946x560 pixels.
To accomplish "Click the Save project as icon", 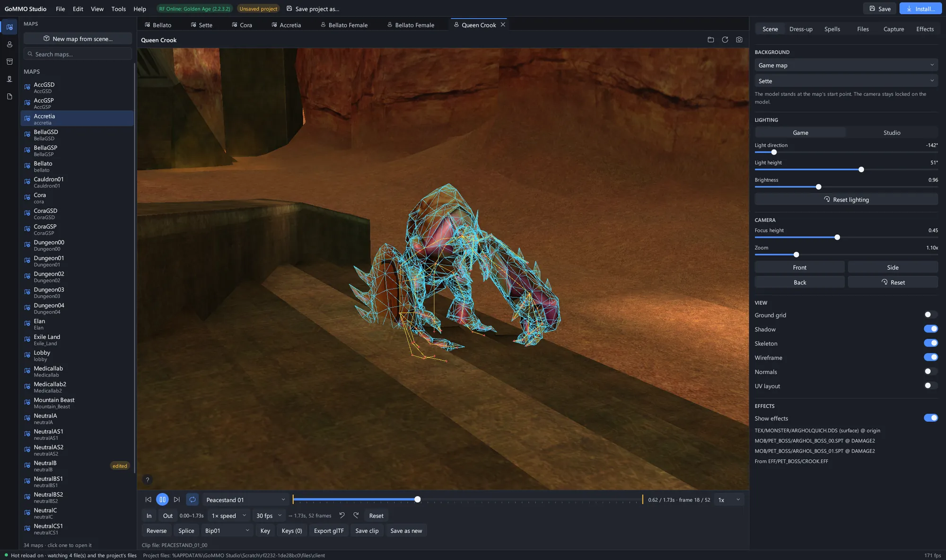I will coord(289,9).
